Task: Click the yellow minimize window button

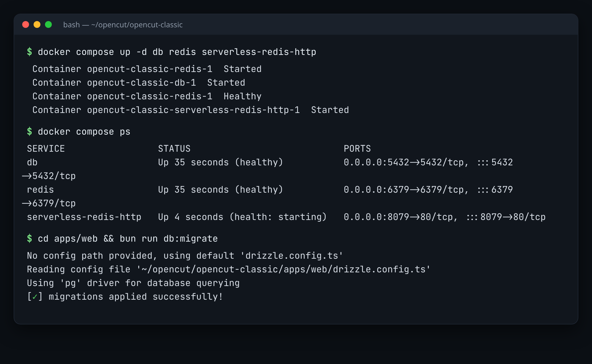Action: pos(37,24)
